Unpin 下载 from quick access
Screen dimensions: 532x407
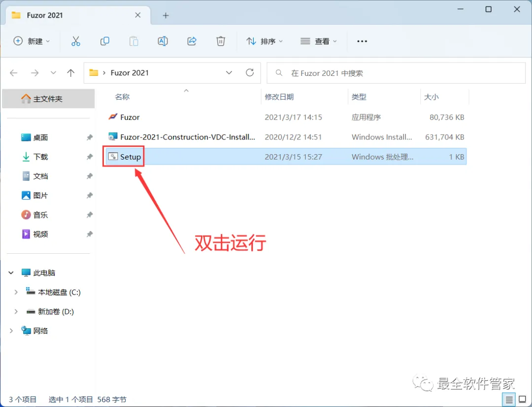(x=90, y=157)
